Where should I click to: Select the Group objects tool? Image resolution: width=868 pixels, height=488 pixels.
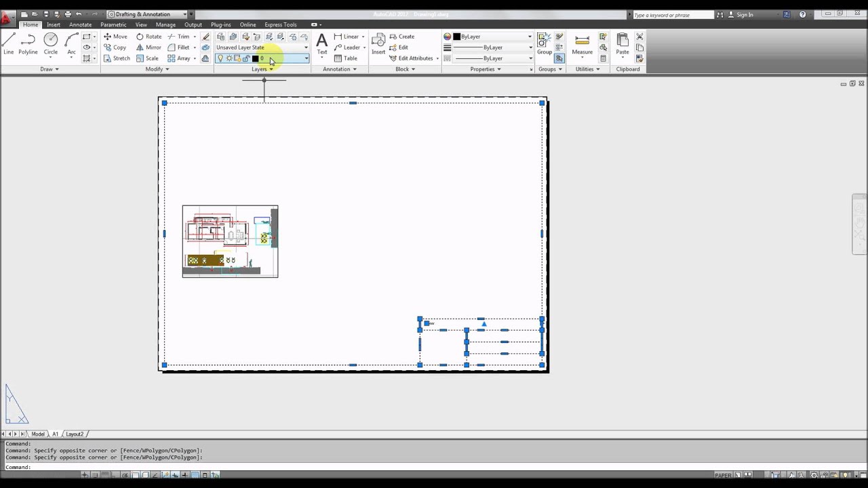(x=545, y=43)
